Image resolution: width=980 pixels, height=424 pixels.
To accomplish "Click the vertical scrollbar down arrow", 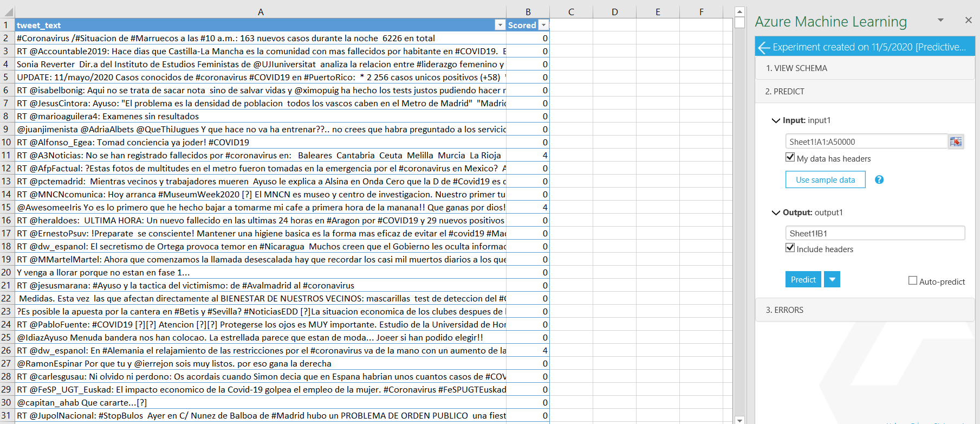I will [x=739, y=420].
